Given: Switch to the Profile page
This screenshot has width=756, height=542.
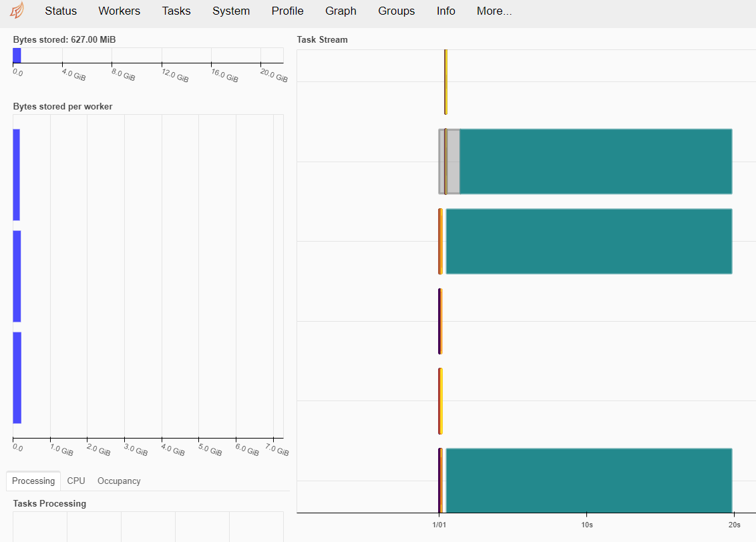Looking at the screenshot, I should pos(287,11).
